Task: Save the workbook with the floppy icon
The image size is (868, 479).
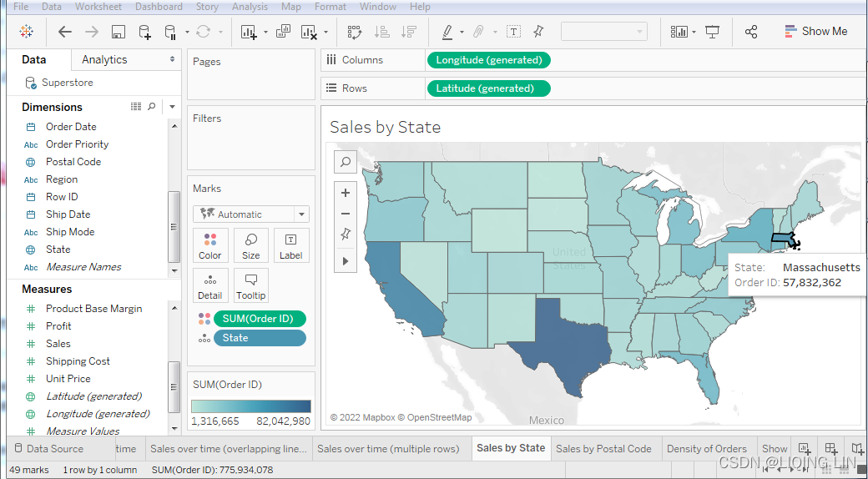Action: coord(118,32)
